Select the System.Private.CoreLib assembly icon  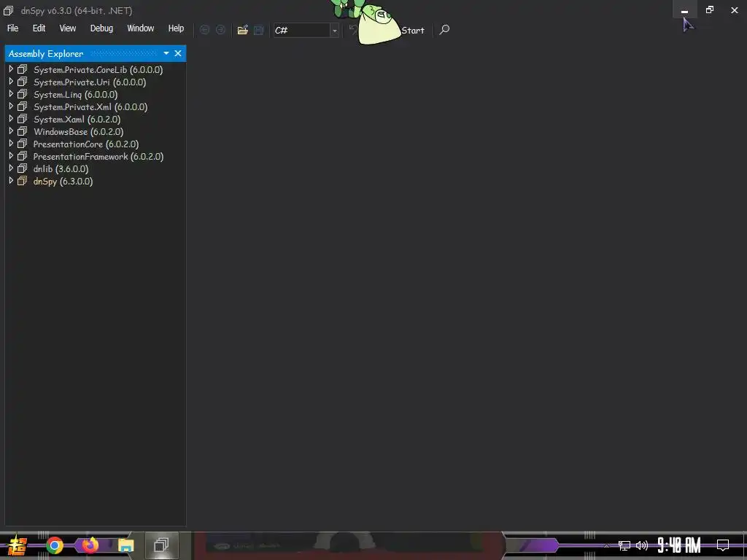(x=23, y=69)
